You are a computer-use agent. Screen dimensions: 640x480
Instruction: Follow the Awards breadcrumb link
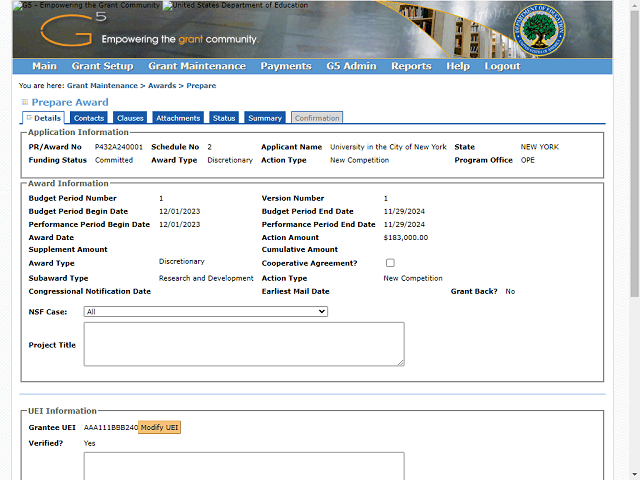(162, 86)
